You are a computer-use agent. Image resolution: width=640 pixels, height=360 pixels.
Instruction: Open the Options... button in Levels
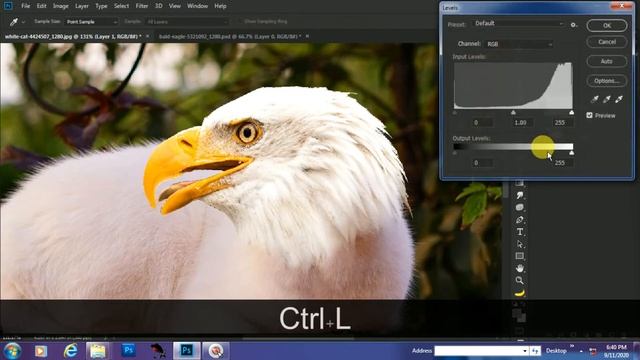(607, 81)
